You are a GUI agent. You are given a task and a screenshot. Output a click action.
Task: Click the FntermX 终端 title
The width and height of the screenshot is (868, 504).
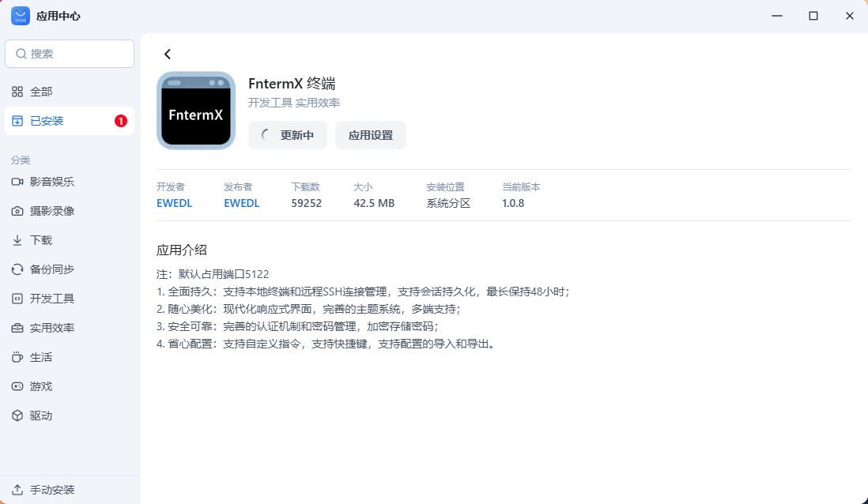coord(292,84)
